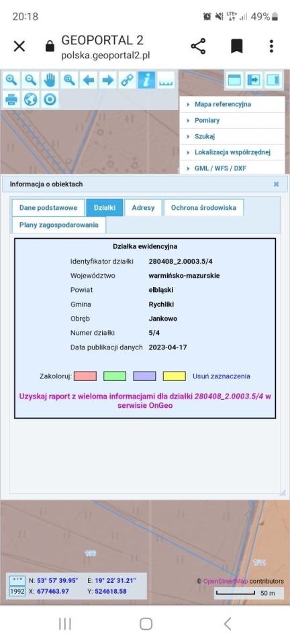Open the Plany zagospodarowania tab

click(x=59, y=225)
